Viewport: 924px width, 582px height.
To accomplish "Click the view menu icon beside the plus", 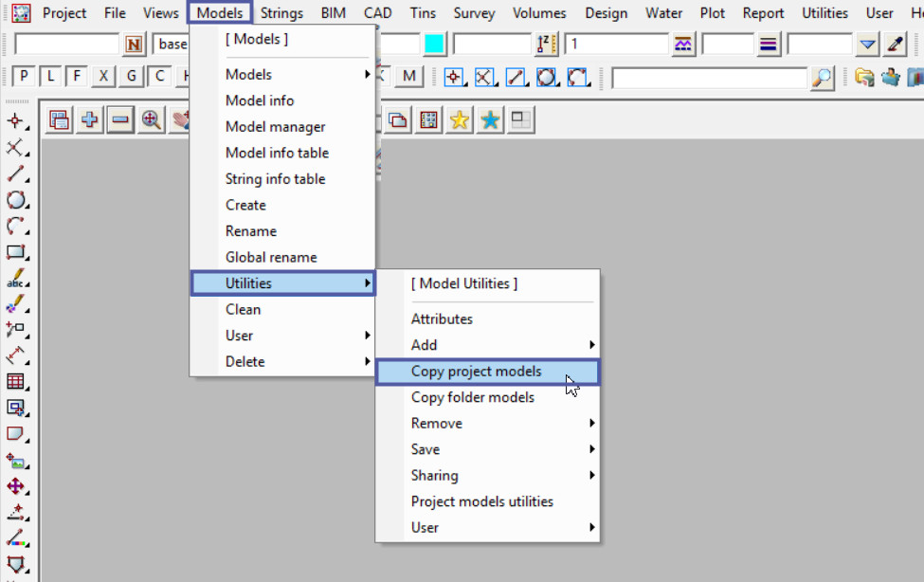I will (59, 120).
